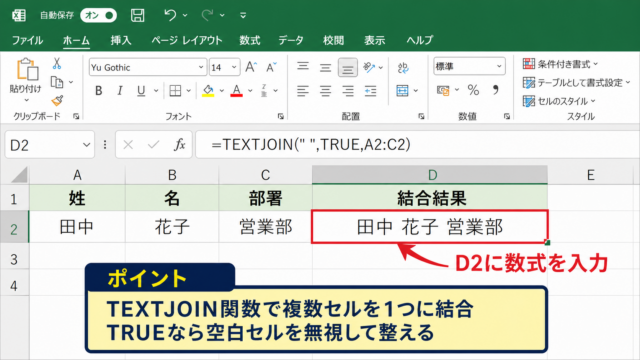Viewport: 640px width, 360px height.
Task: Customize the Quick Access Toolbar
Action: pos(243,16)
